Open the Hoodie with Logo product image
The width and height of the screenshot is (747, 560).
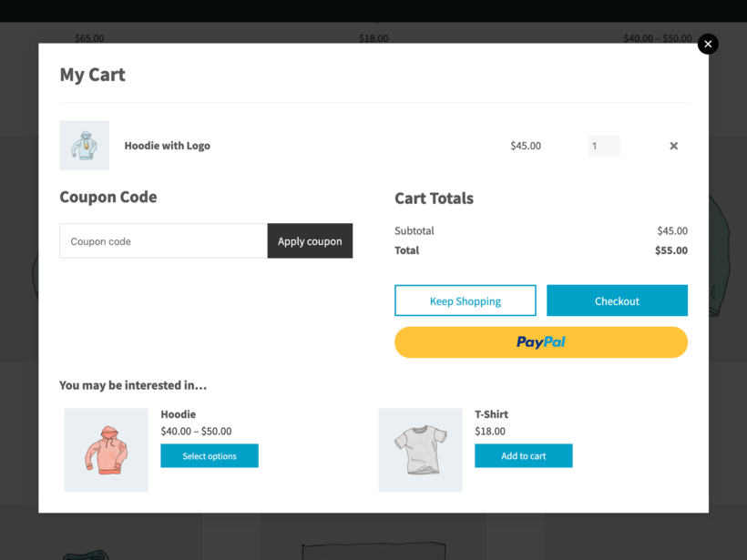tap(84, 145)
